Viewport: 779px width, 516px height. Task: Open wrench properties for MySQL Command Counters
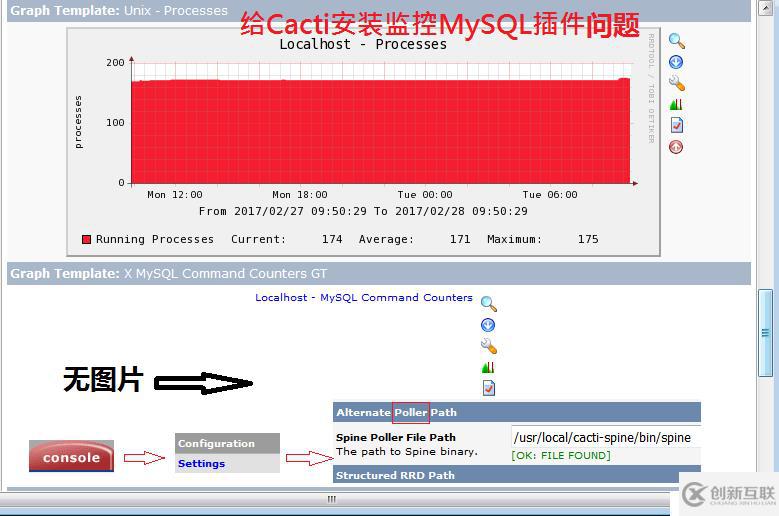pyautogui.click(x=489, y=346)
